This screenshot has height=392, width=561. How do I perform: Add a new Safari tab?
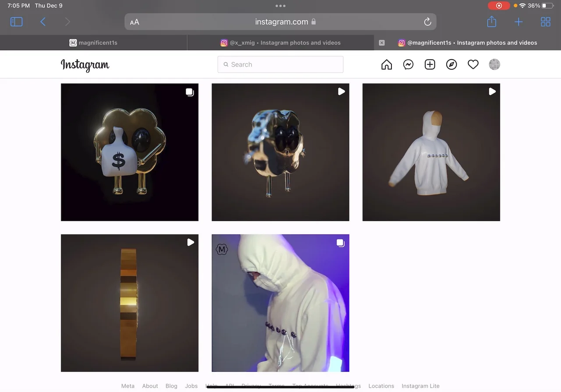pos(518,22)
